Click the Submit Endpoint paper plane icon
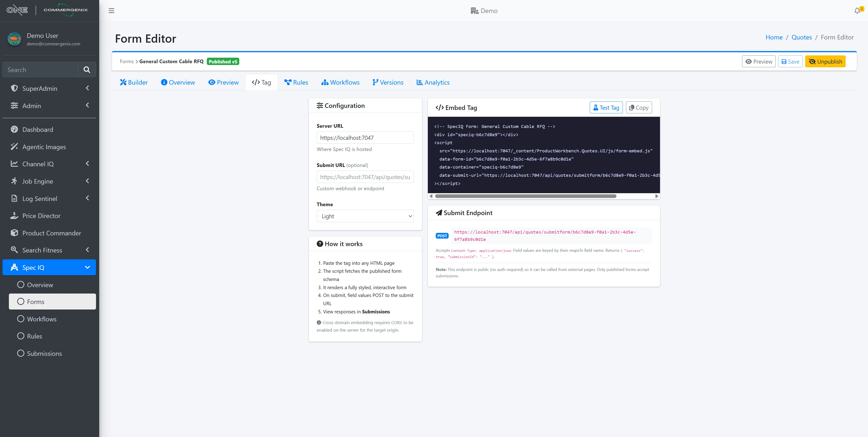This screenshot has height=437, width=868. (439, 213)
